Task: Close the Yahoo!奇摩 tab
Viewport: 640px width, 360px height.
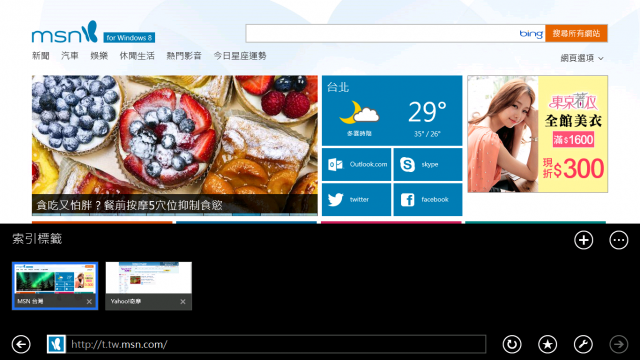Action: [x=183, y=302]
